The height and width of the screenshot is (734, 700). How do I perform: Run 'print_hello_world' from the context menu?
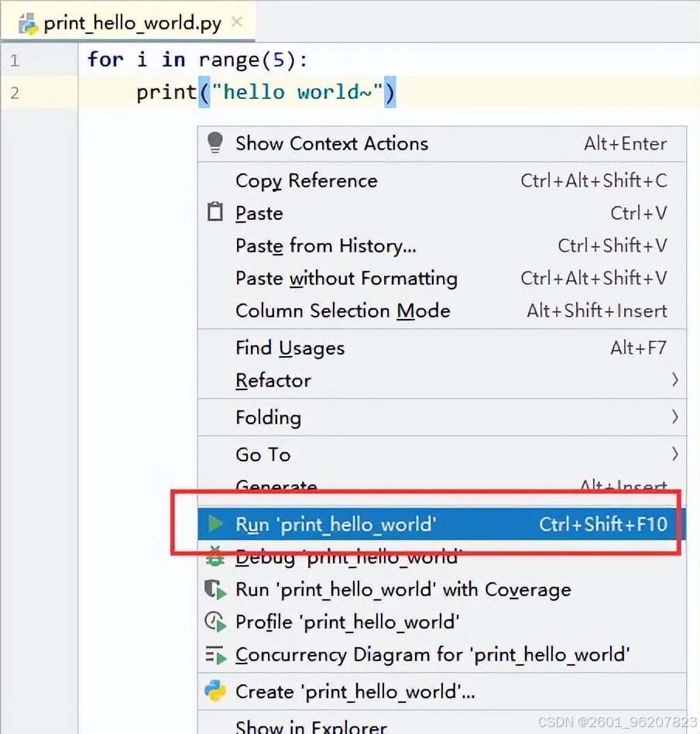[442, 524]
